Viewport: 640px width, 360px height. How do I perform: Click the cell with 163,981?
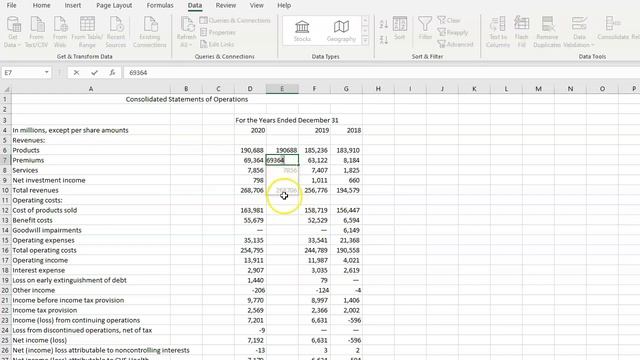250,210
